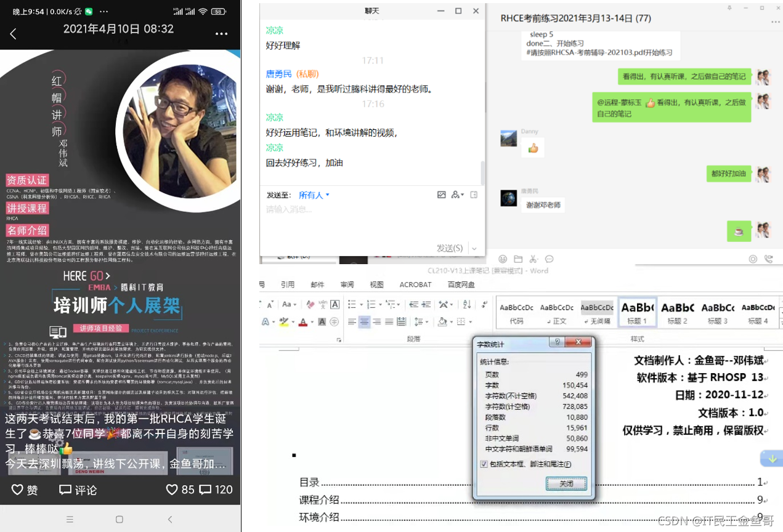Open the ACROBAT ribbon tab

(x=415, y=284)
